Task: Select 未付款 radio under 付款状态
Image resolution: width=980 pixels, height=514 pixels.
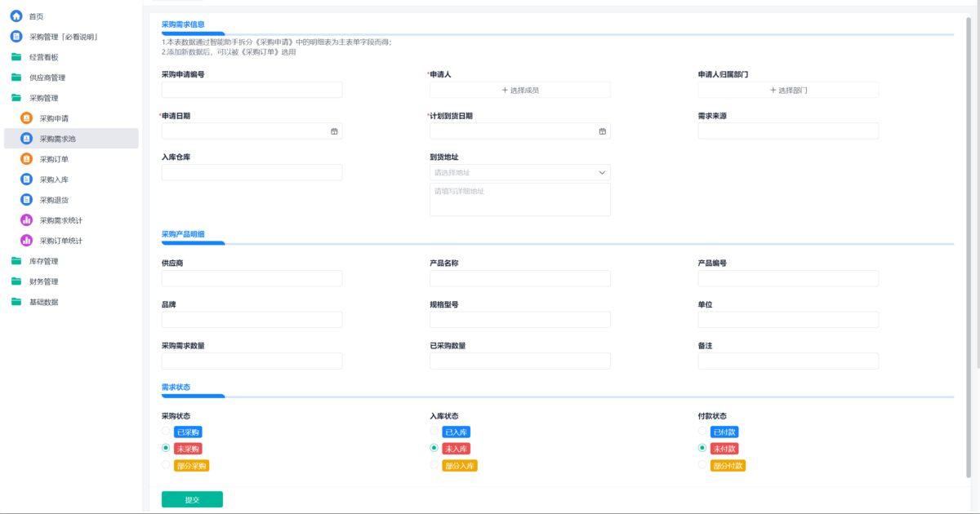Action: point(702,448)
